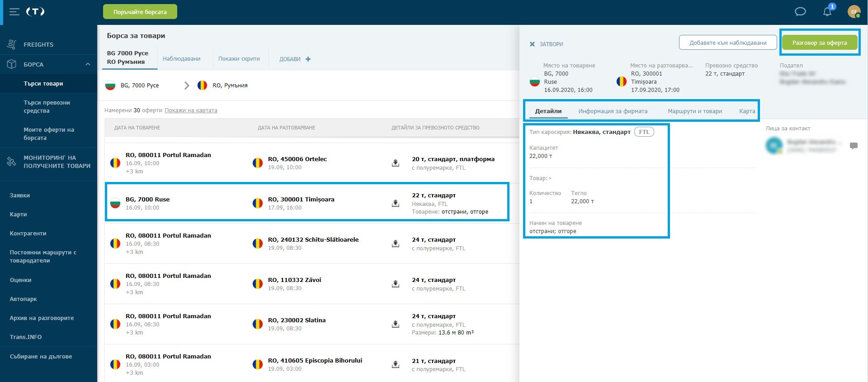Sort by ДАТА НА ТОВАРЕНЕ column header
This screenshot has width=868, height=382.
137,128
